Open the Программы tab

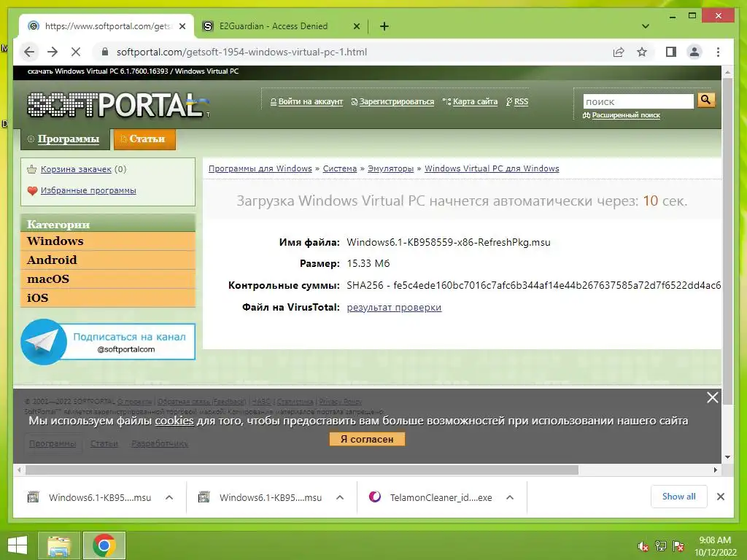pyautogui.click(x=65, y=139)
